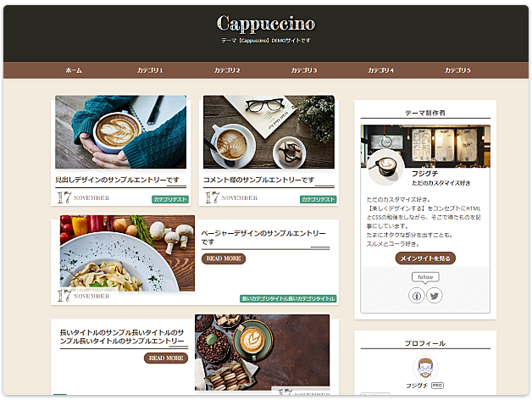This screenshot has width=532, height=400.
Task: Open the Cappuccino site title link
Action: (266, 24)
